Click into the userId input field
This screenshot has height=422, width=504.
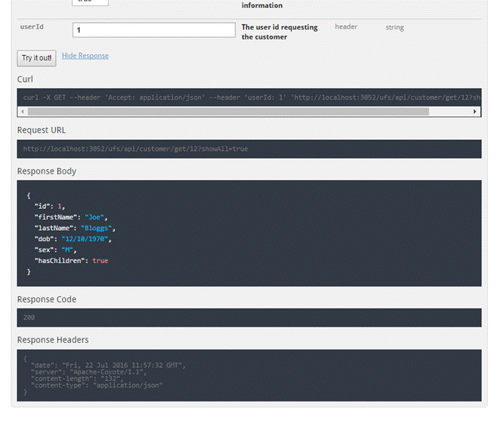coord(154,30)
